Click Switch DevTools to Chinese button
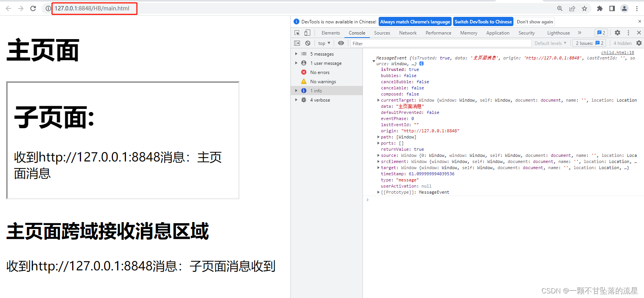The height and width of the screenshot is (298, 644). pyautogui.click(x=483, y=22)
